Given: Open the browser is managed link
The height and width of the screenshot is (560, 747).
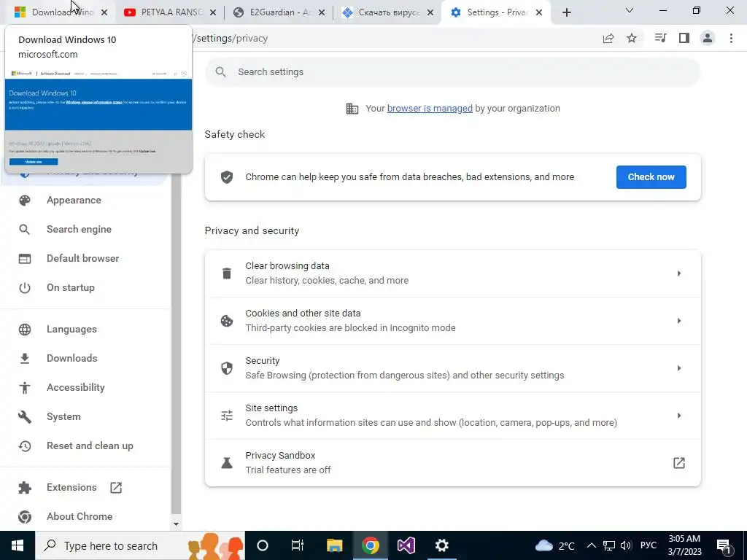Looking at the screenshot, I should [x=430, y=109].
